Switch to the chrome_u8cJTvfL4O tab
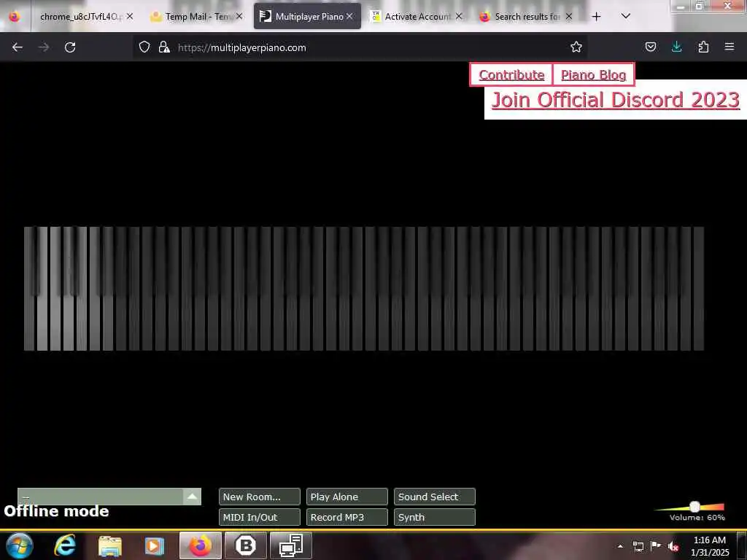Viewport: 747px width, 560px height. click(81, 17)
